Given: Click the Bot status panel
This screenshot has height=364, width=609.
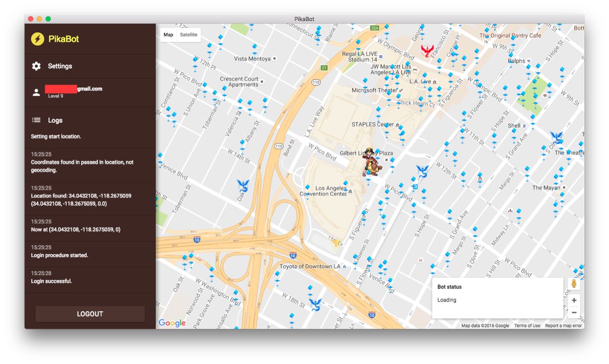Looking at the screenshot, I should point(497,298).
